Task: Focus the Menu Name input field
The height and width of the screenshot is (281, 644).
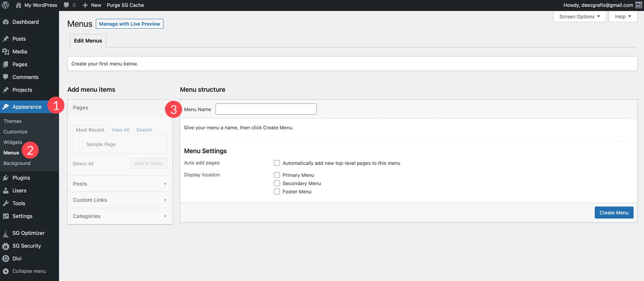Action: 266,109
